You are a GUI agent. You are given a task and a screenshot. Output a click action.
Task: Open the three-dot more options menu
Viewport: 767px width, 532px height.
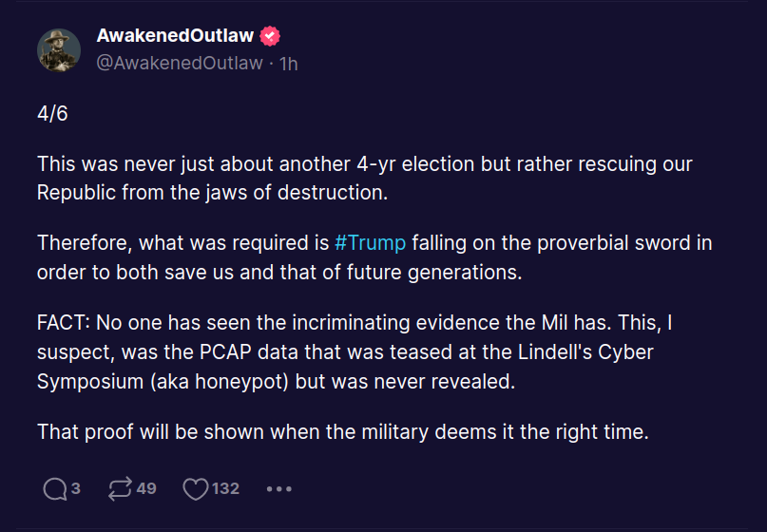pos(278,488)
